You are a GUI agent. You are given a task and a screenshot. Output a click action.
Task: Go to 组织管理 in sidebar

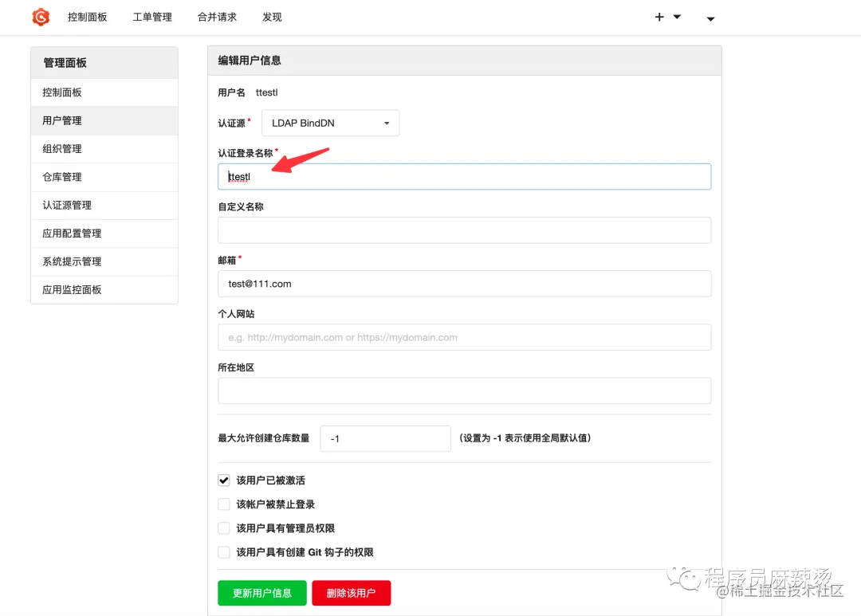click(x=104, y=149)
